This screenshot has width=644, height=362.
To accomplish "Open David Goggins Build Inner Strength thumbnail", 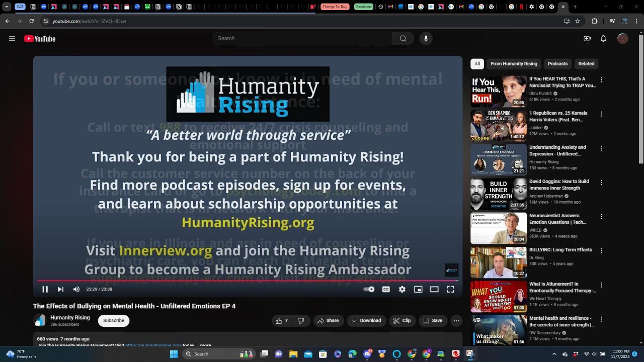I will (499, 194).
